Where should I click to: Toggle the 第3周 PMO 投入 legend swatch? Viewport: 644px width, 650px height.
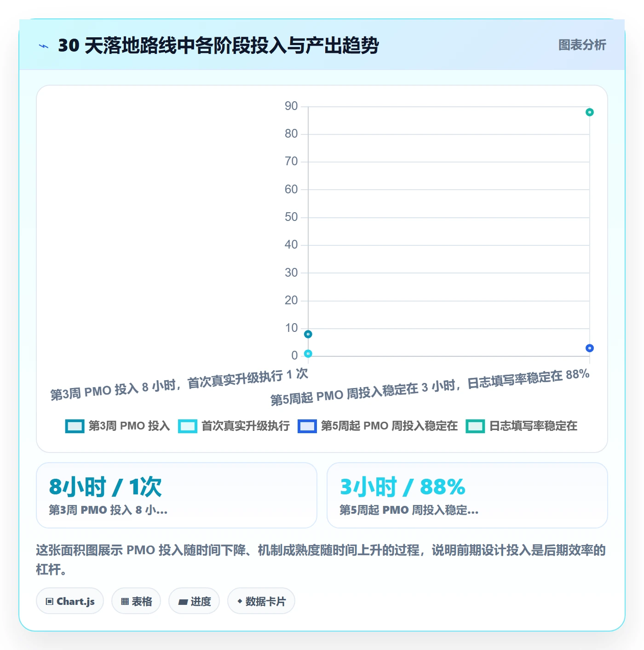pyautogui.click(x=75, y=426)
